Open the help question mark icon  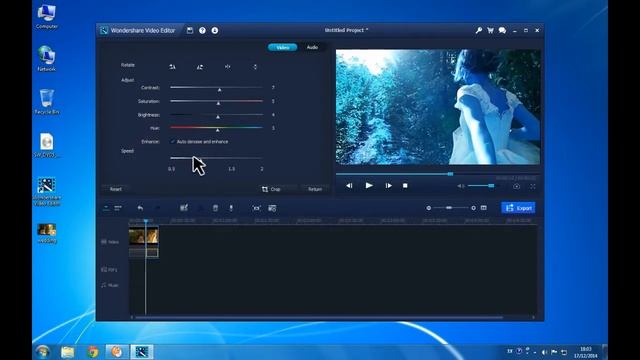click(202, 30)
